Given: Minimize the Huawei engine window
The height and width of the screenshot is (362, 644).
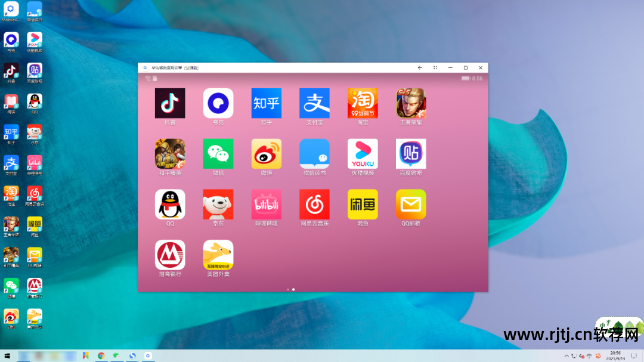Looking at the screenshot, I should point(450,68).
